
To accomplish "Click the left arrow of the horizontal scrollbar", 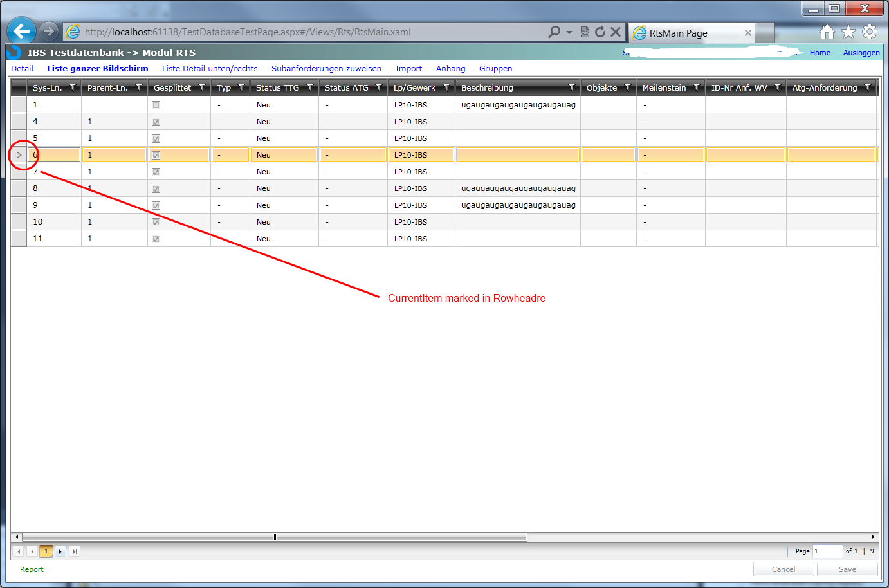I will [x=17, y=537].
